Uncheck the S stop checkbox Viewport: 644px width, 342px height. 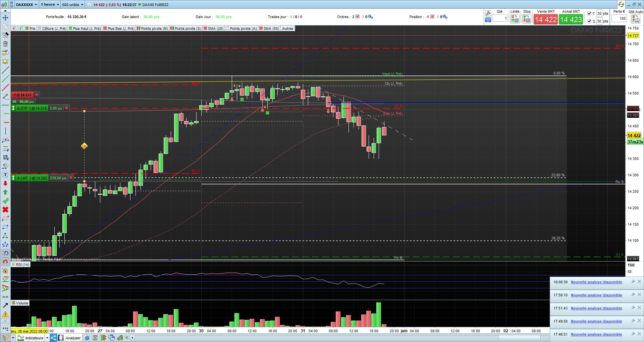tap(589, 21)
